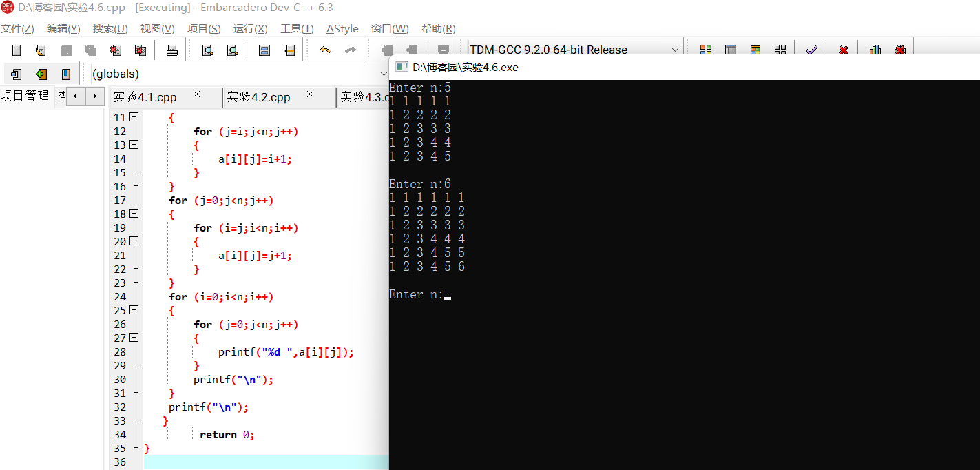Click the console title D:\博客园\实验4.6.exe
Screen dimensions: 980x470
(x=466, y=67)
